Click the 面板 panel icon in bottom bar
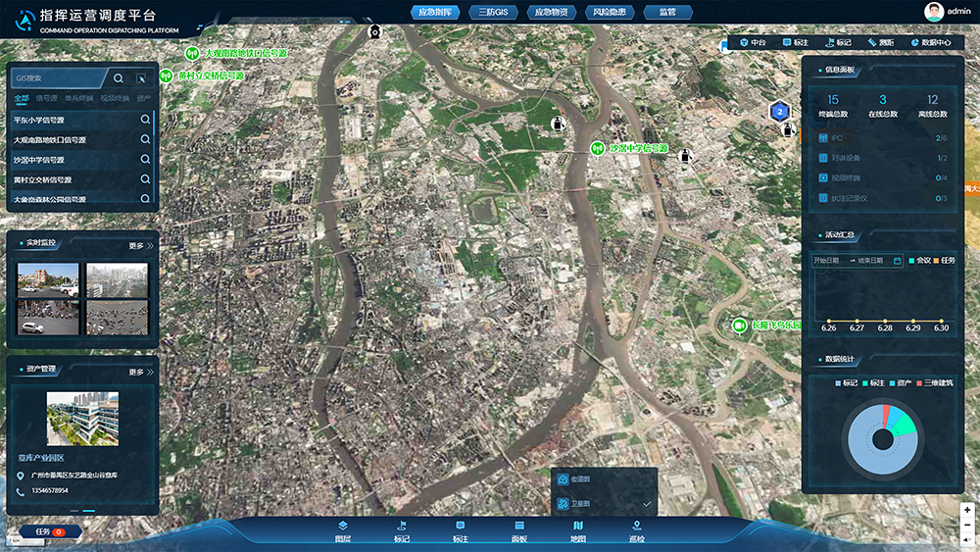The height and width of the screenshot is (552, 980). (x=518, y=530)
